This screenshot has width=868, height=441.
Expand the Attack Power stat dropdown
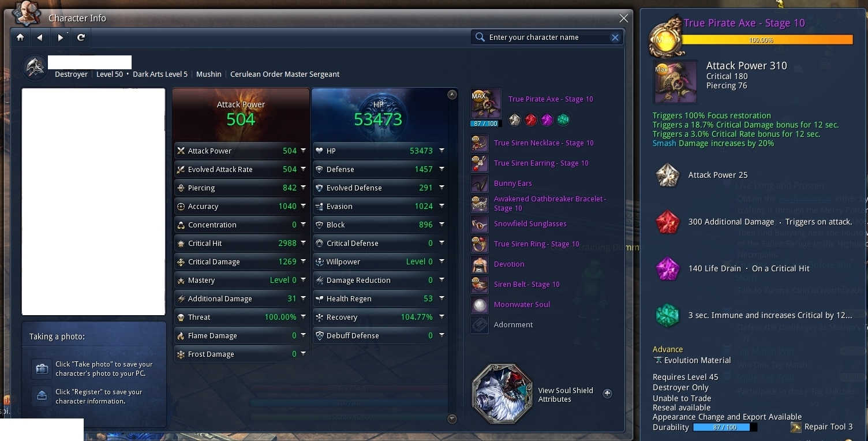303,151
